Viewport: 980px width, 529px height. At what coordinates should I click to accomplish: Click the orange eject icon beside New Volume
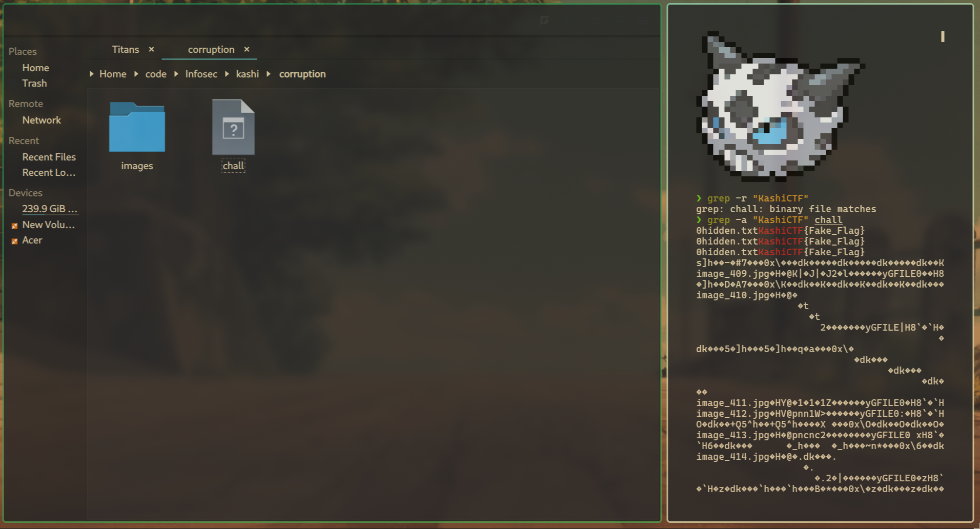14,226
